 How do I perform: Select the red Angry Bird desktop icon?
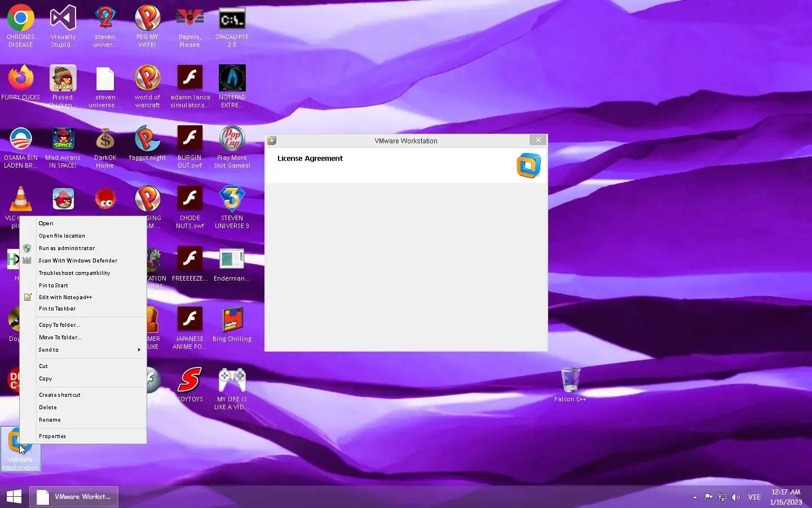point(63,199)
